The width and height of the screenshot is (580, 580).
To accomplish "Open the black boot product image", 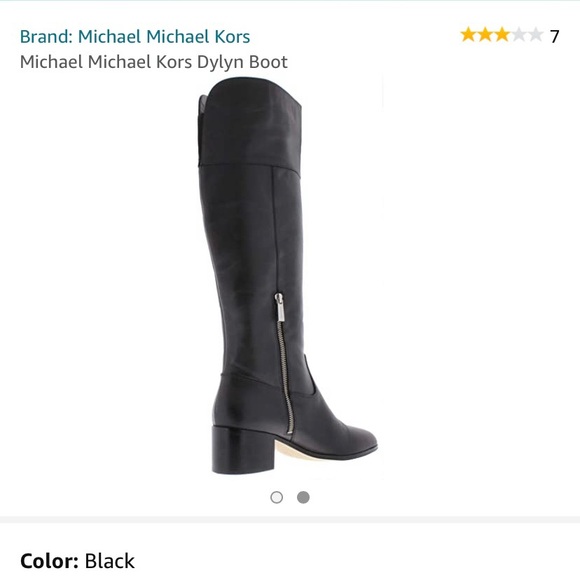I will coord(289,276).
